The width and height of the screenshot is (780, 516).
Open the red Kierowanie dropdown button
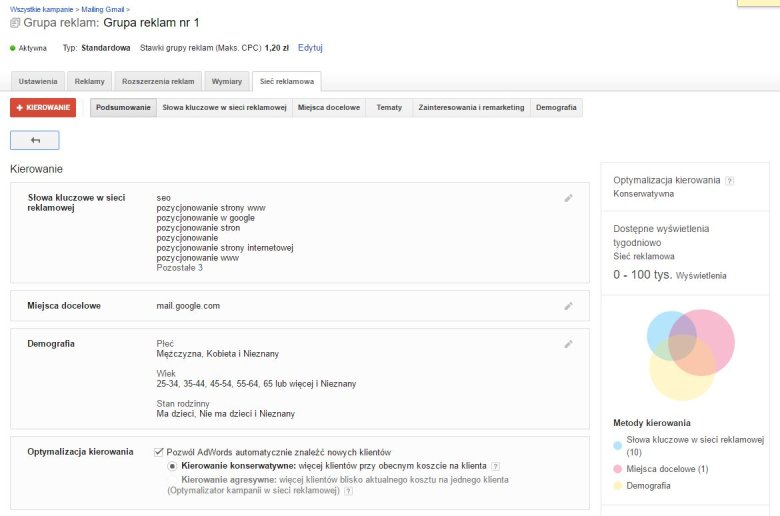(43, 107)
